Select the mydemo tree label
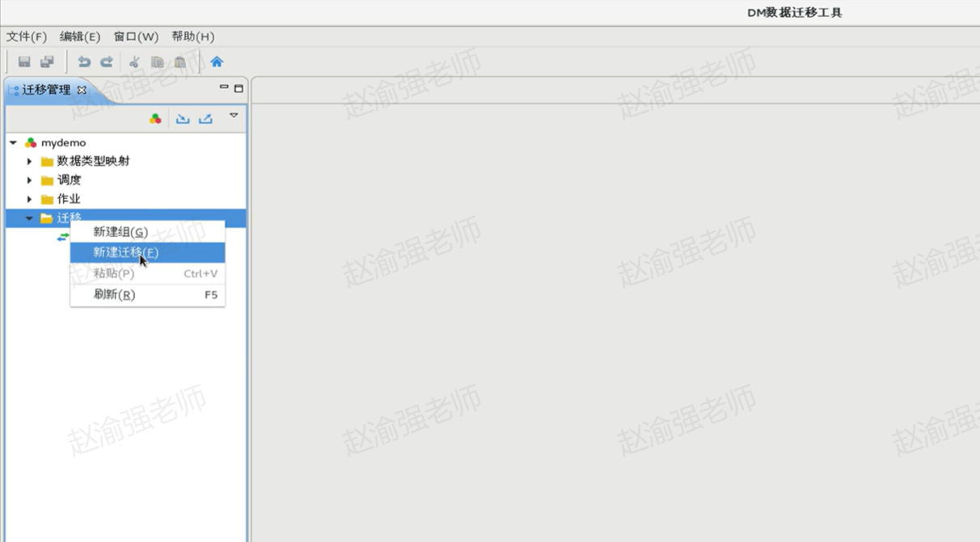Screen dimensions: 980x542 [x=63, y=142]
